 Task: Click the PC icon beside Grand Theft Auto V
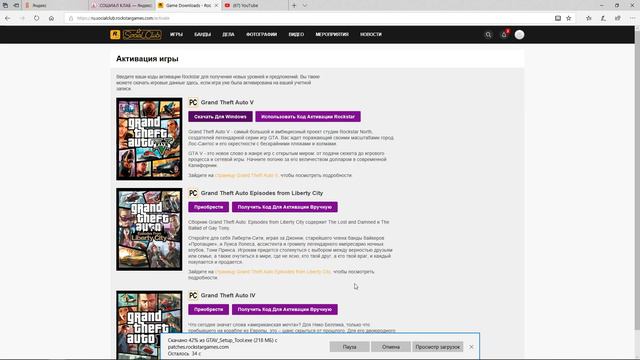[x=193, y=102]
